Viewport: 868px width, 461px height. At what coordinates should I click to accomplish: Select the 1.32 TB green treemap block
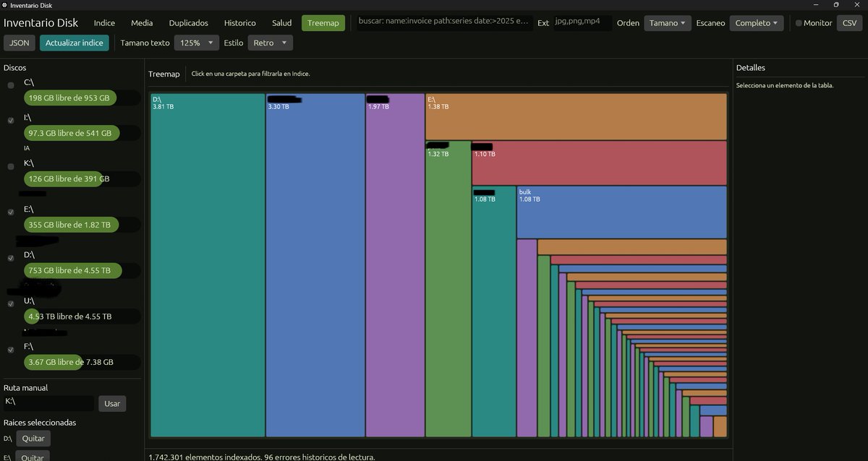point(448,289)
